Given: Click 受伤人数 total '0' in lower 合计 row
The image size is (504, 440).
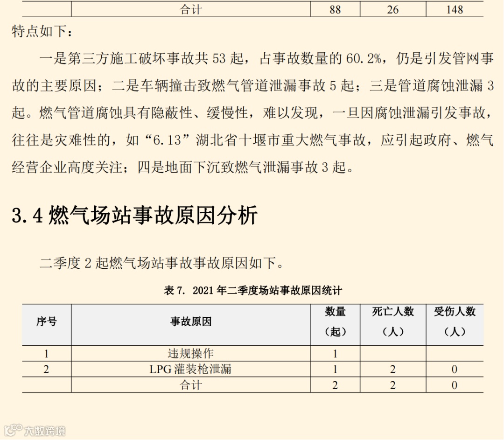Looking at the screenshot, I should pyautogui.click(x=454, y=385).
